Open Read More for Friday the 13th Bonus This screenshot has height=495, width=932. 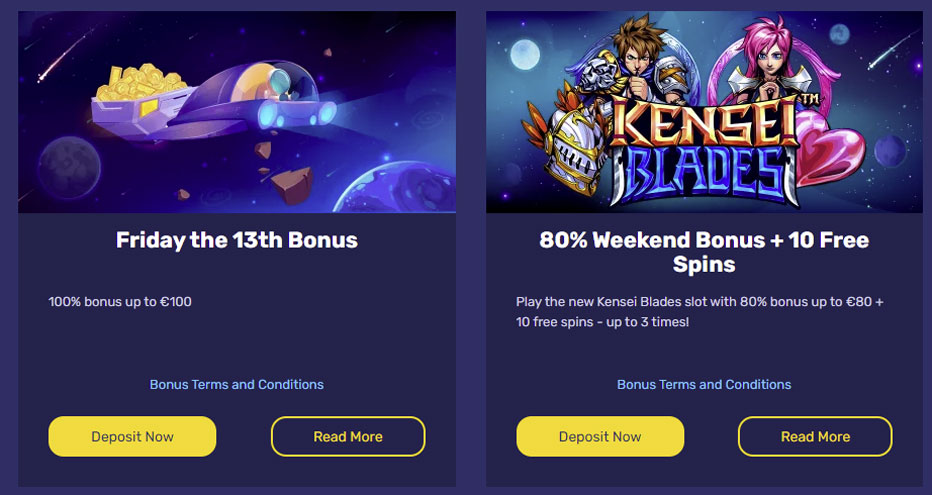[348, 437]
